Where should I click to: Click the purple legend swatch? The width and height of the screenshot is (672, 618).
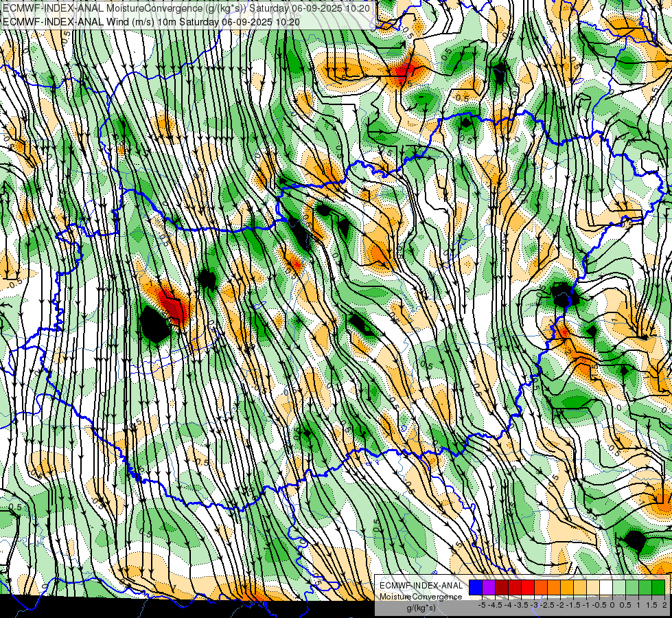489,587
